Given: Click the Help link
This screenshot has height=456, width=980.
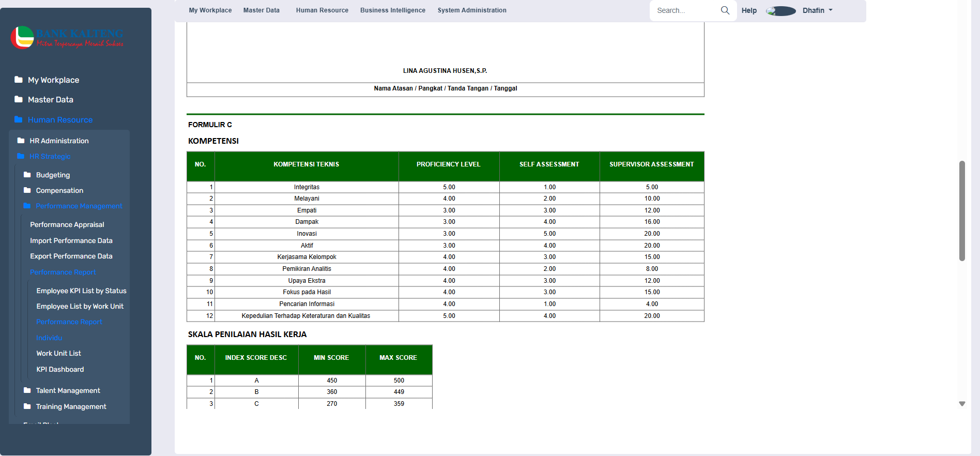Looking at the screenshot, I should tap(749, 10).
